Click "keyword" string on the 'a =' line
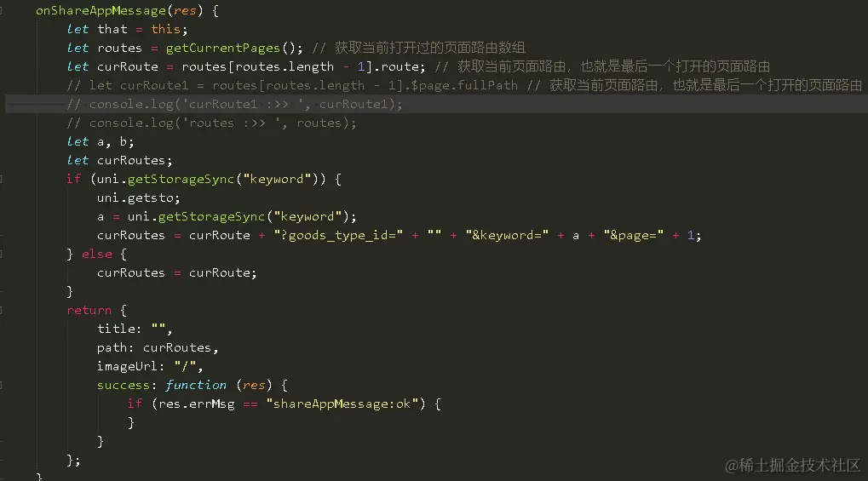The width and height of the screenshot is (868, 481). click(x=308, y=216)
